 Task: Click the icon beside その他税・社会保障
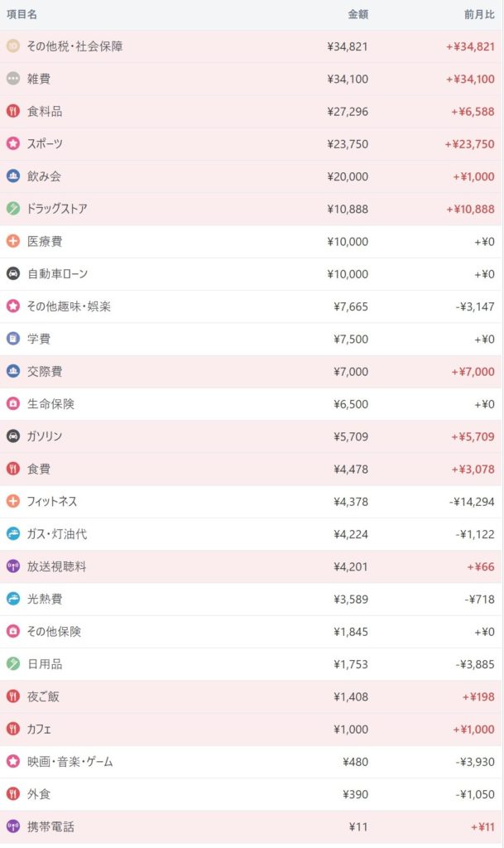point(13,46)
